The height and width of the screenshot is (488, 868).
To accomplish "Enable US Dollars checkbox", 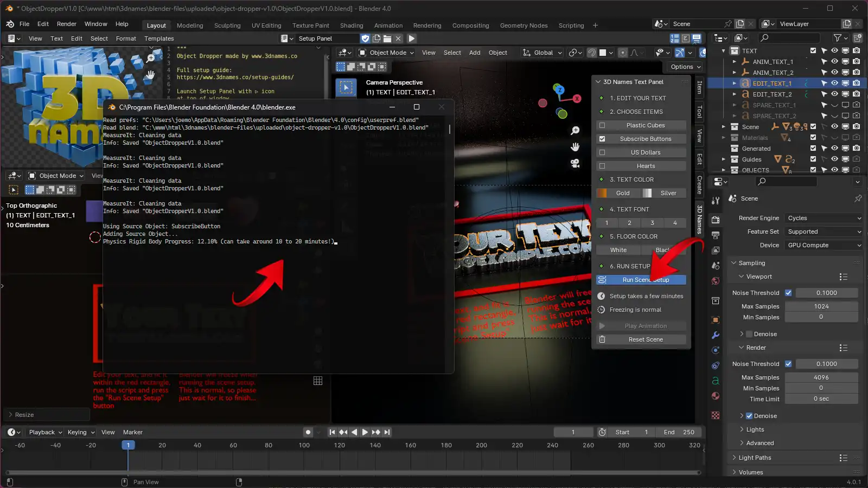I will (x=602, y=152).
